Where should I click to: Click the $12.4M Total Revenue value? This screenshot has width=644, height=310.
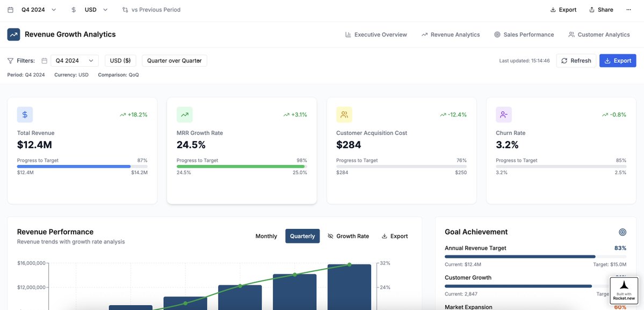click(34, 145)
